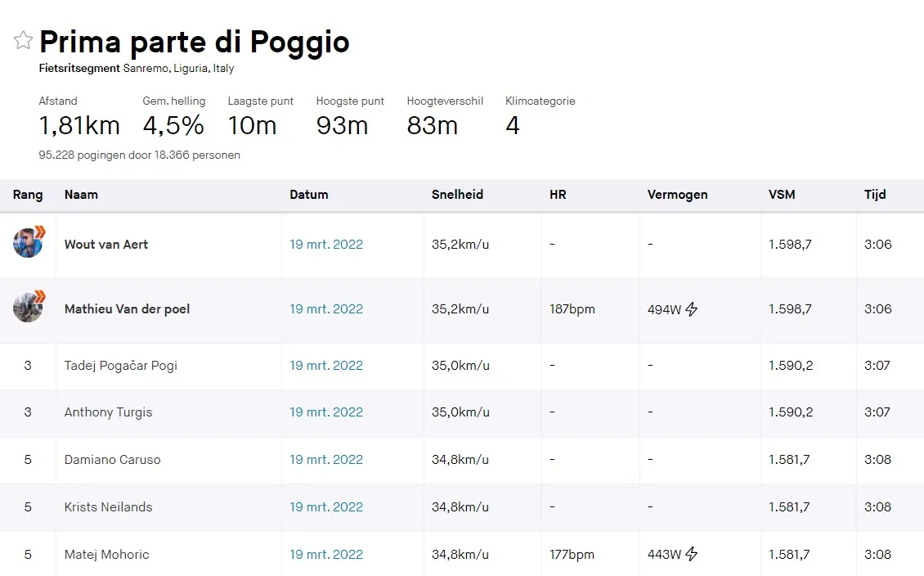Click power meter lightning icon beside 443W
Screen dimensions: 924x576
point(692,554)
